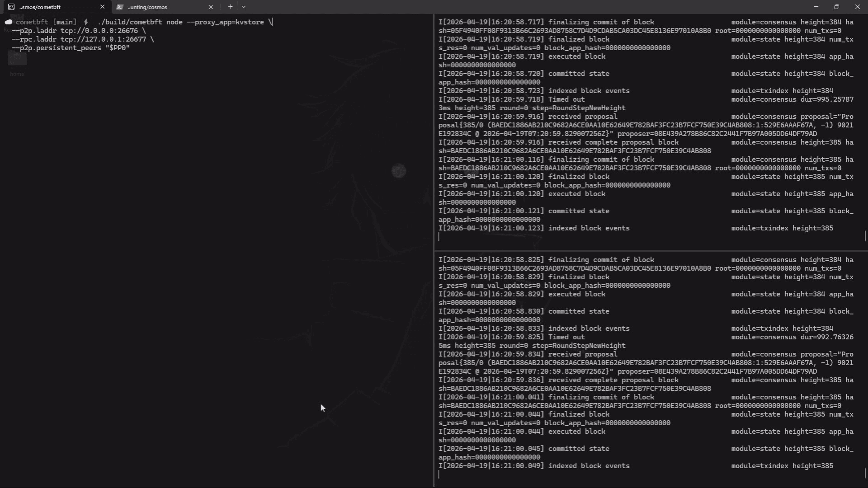Viewport: 868px width, 488px height.
Task: Minimize the terminal window
Action: (x=816, y=7)
